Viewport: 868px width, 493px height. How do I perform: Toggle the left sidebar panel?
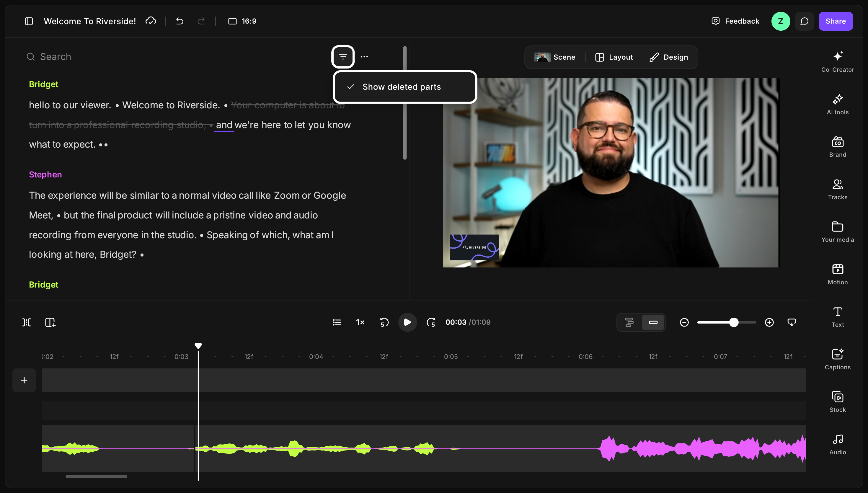[29, 21]
